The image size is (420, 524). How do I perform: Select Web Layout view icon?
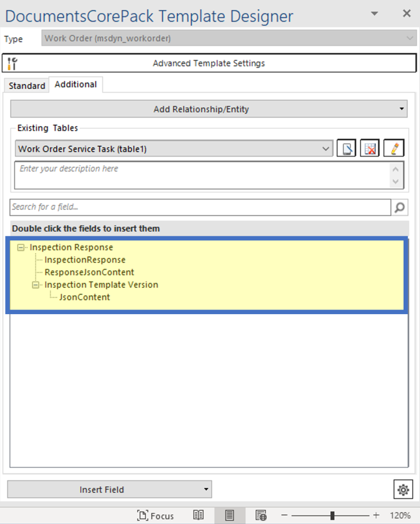click(x=260, y=515)
